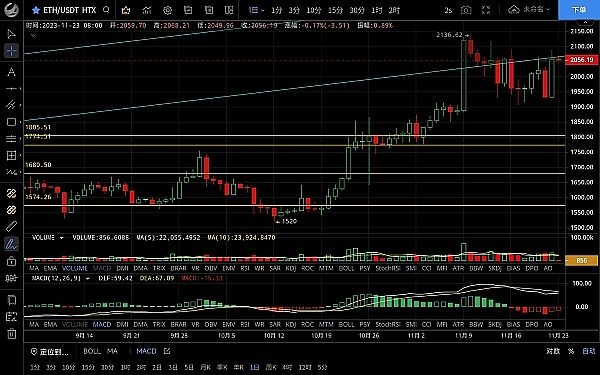Open the '2s' refresh interval selector

(x=448, y=10)
